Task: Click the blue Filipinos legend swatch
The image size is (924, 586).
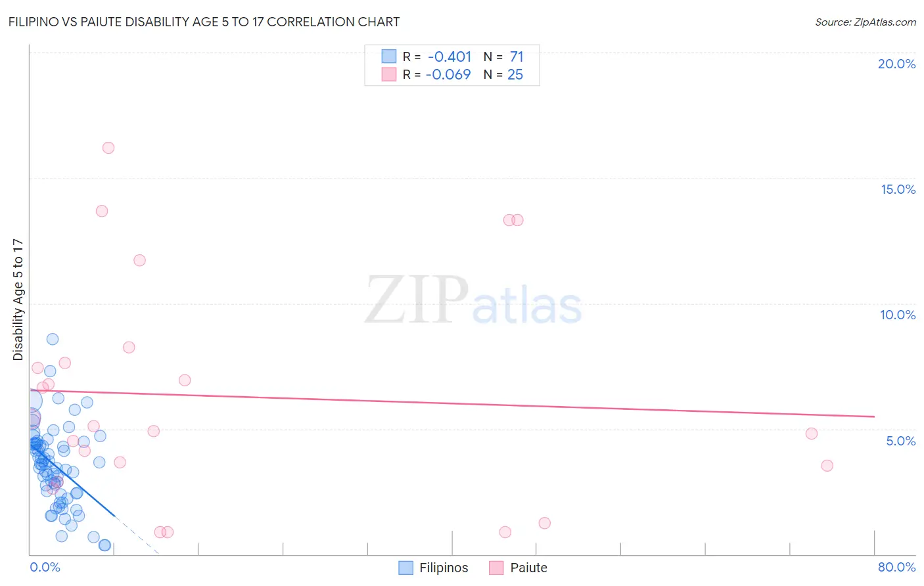Action: (406, 568)
